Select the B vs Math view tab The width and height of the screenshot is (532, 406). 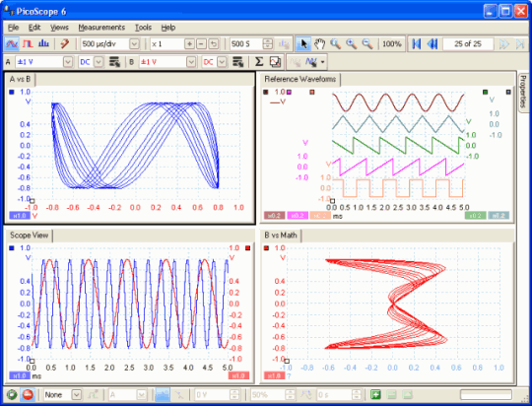point(281,236)
